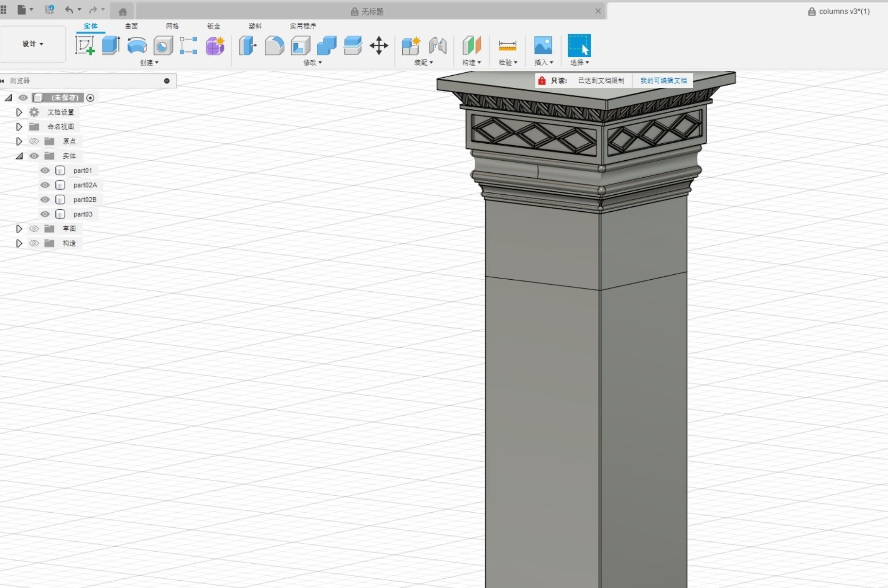Switch to the 塑料 tab
The image size is (888, 588).
click(x=255, y=26)
